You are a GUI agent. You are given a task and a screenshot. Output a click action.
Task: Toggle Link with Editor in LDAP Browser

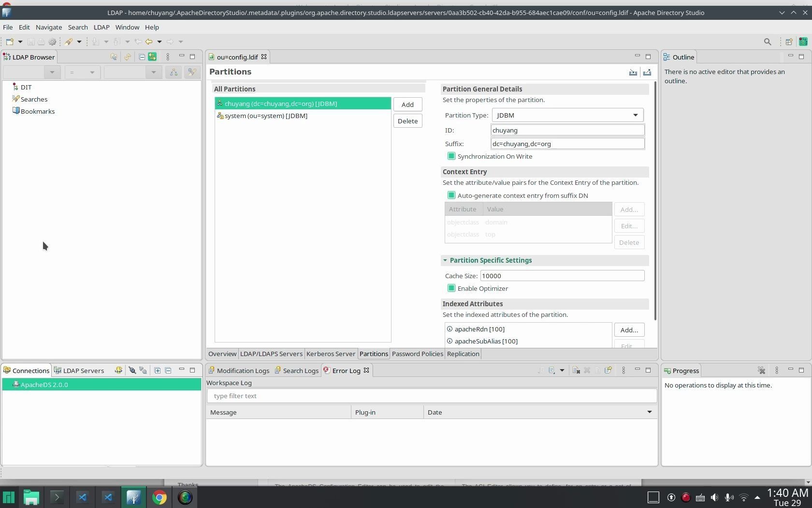pyautogui.click(x=152, y=57)
